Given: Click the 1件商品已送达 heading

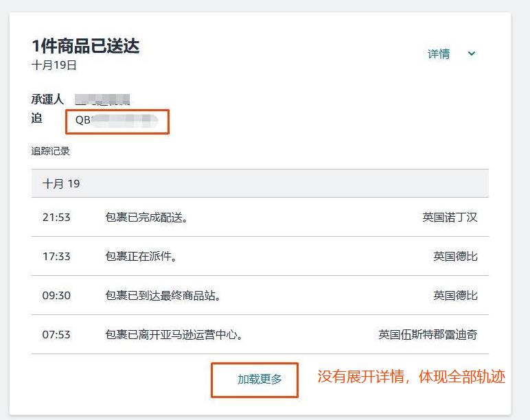Looking at the screenshot, I should [x=86, y=46].
